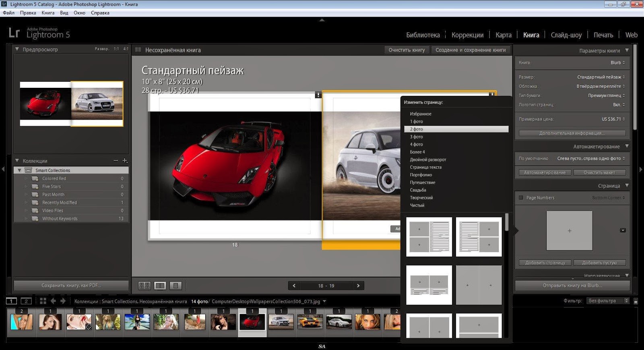Click Создание и сохранение книги button
The image size is (644, 350).
471,50
